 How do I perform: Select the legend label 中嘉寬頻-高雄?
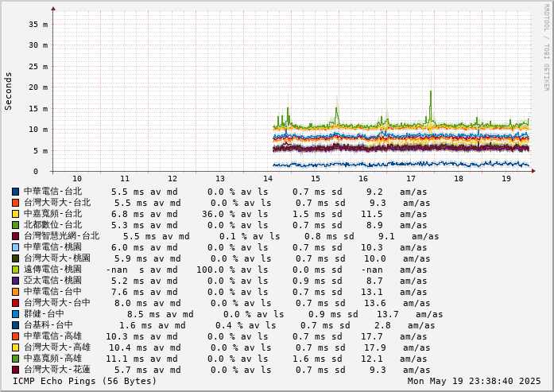tap(53, 359)
